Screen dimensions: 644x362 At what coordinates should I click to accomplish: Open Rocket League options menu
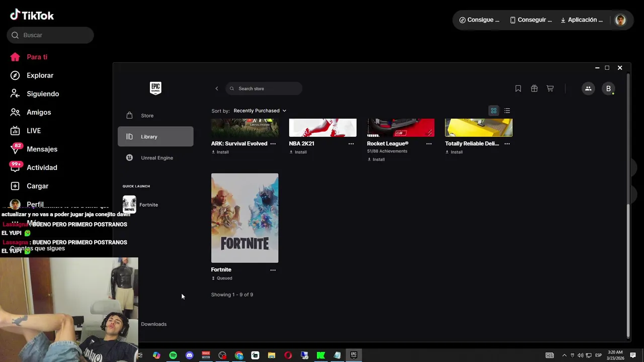429,144
